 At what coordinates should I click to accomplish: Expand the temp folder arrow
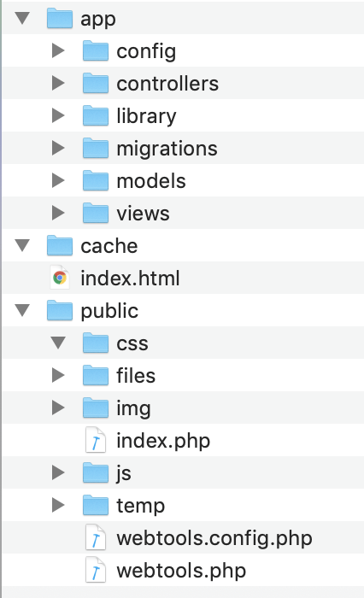[x=58, y=505]
